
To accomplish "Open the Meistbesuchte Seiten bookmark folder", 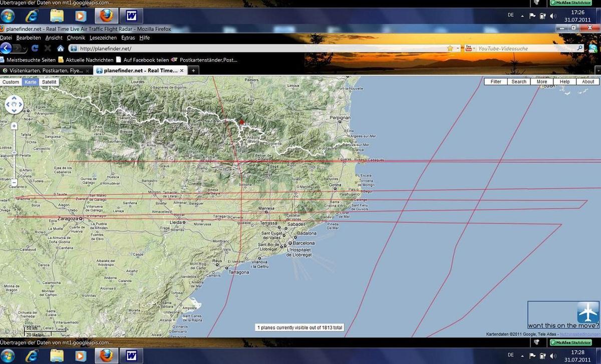I will tap(28, 60).
